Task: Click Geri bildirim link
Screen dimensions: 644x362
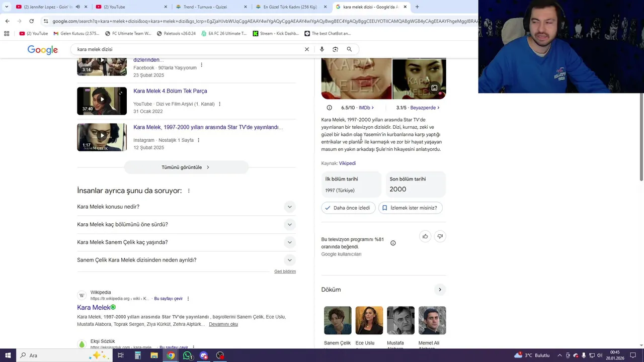Action: [285, 271]
